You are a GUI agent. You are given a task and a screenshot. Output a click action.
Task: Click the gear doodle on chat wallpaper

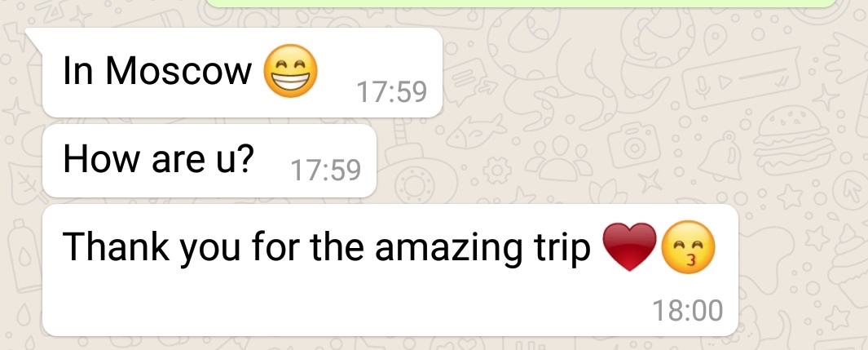pyautogui.click(x=496, y=170)
